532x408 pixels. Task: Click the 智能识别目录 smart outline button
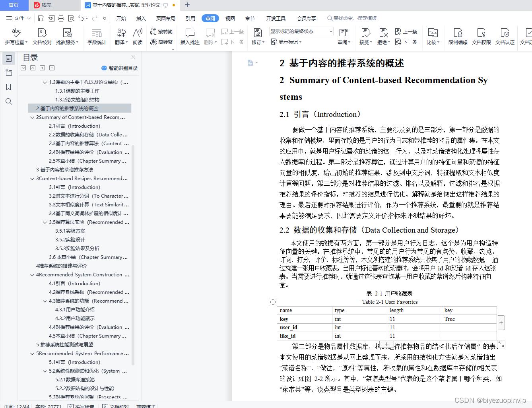click(119, 68)
